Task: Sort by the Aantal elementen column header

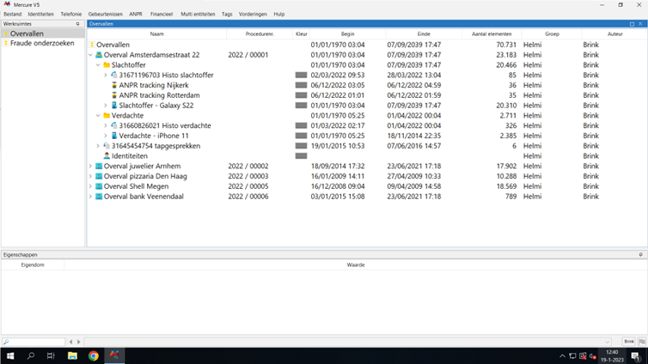Action: tap(491, 34)
